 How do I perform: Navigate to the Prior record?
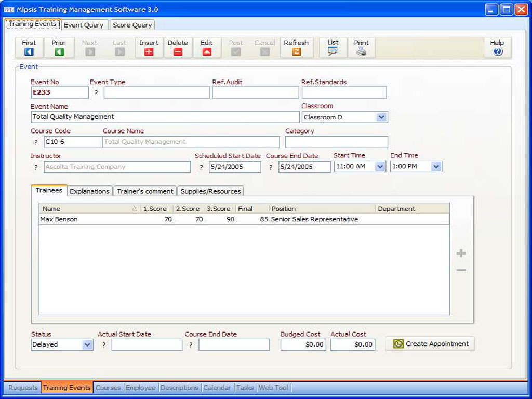59,47
